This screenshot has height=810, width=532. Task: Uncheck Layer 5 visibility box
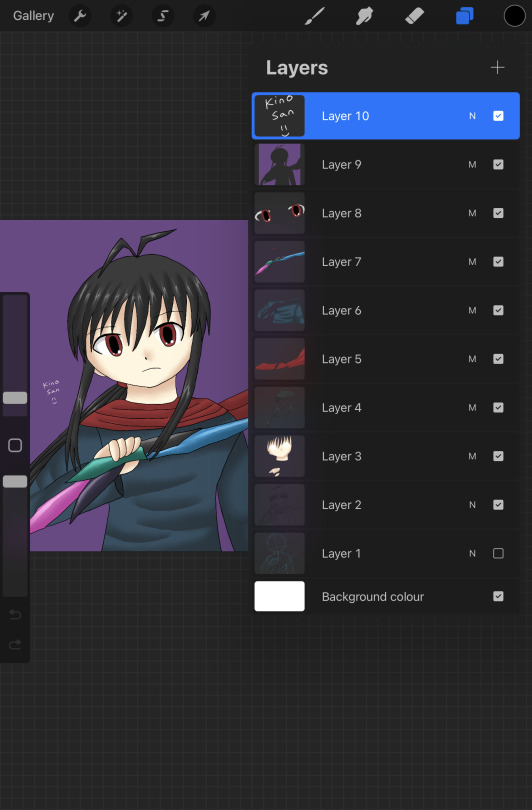tap(498, 359)
